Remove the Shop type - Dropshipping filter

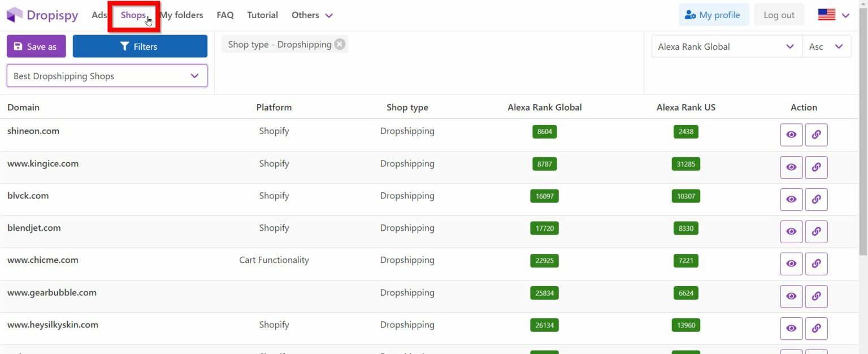pos(339,44)
